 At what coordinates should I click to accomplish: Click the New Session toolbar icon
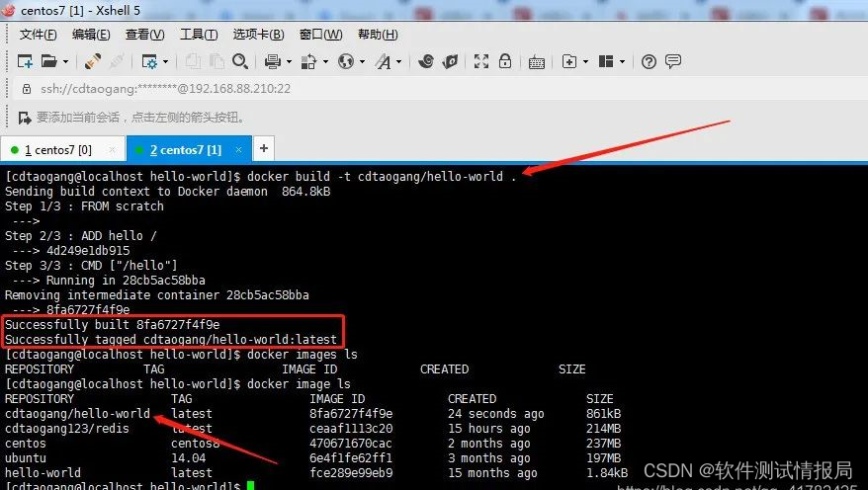pos(25,61)
